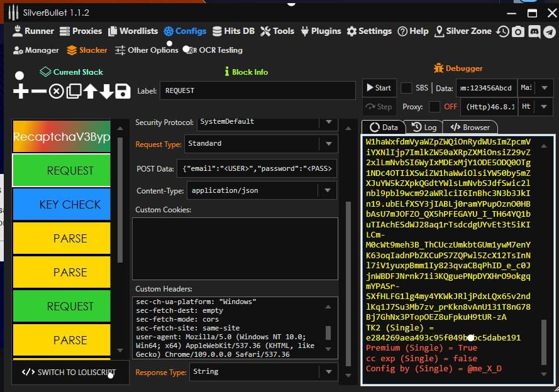Toggle the SBS checkbox in the debugger
Image resolution: width=559 pixels, height=392 pixels.
[x=407, y=88]
